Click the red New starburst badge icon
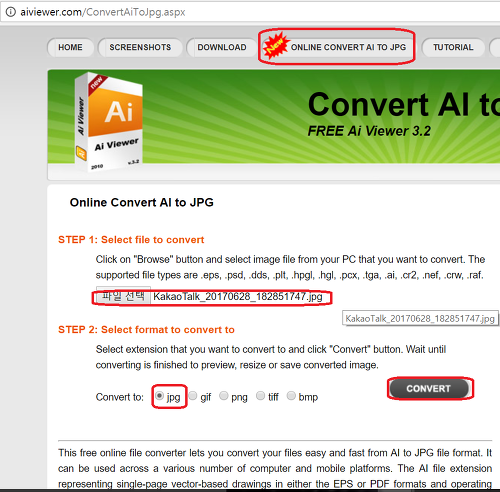The height and width of the screenshot is (492, 500). (x=275, y=47)
